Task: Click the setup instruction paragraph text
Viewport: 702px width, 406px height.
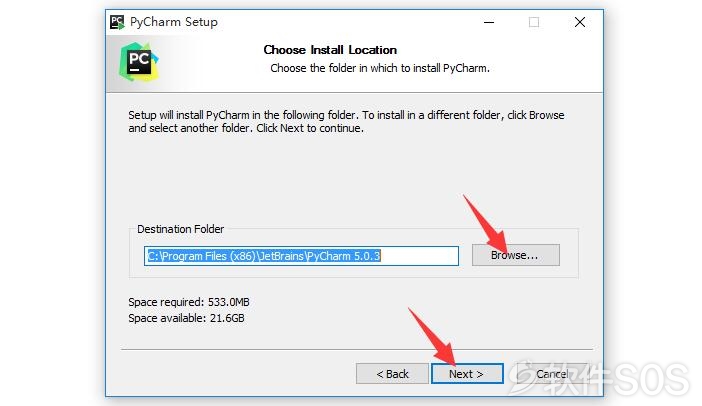Action: point(346,121)
